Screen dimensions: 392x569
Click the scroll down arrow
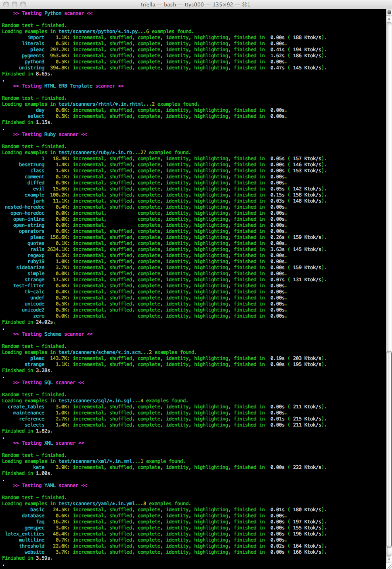[389, 559]
